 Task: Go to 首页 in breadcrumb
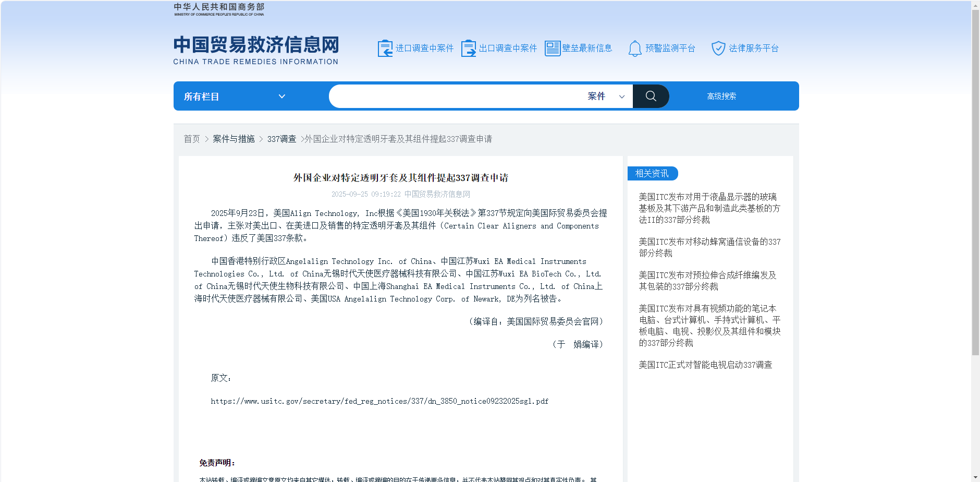[191, 139]
